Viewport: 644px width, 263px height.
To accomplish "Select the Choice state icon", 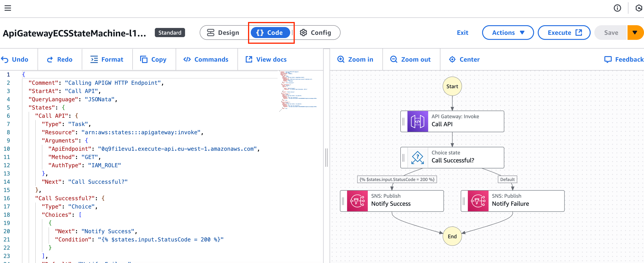I will click(417, 158).
